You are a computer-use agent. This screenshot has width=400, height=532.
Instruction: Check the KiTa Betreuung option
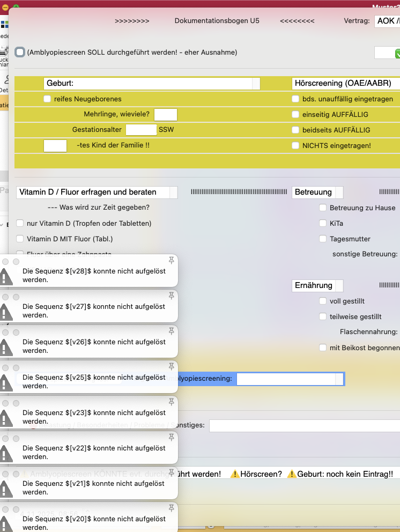(323, 223)
